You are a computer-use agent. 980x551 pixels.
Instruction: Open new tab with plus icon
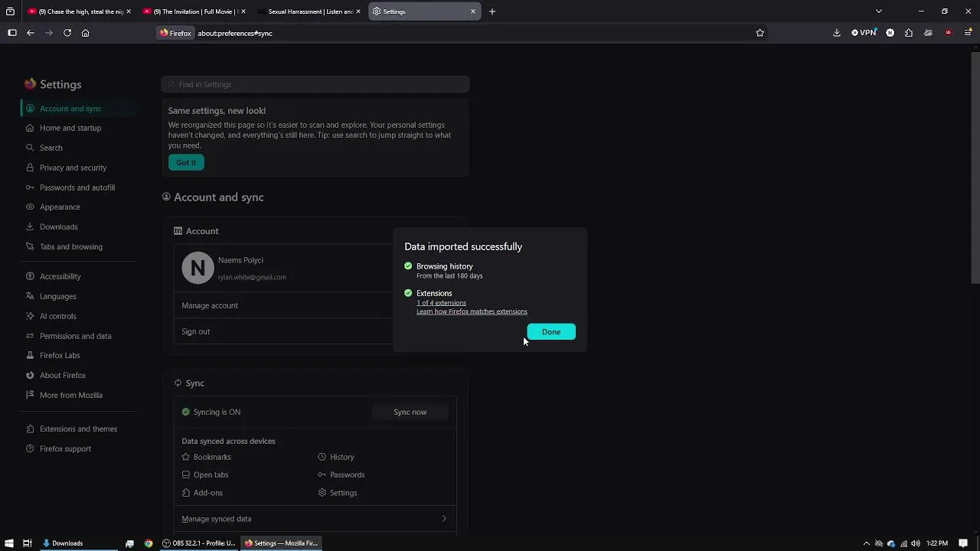pyautogui.click(x=492, y=11)
